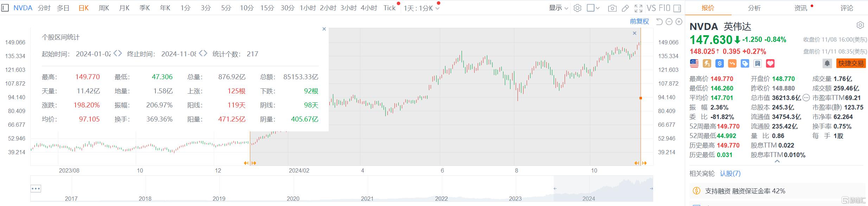Close the gray chart range selection
Screen dimensions: 868x206
(635, 33)
